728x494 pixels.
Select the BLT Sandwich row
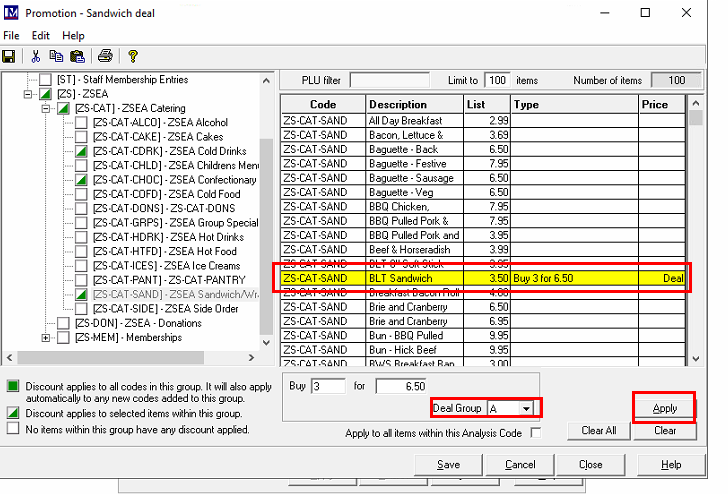pos(483,278)
